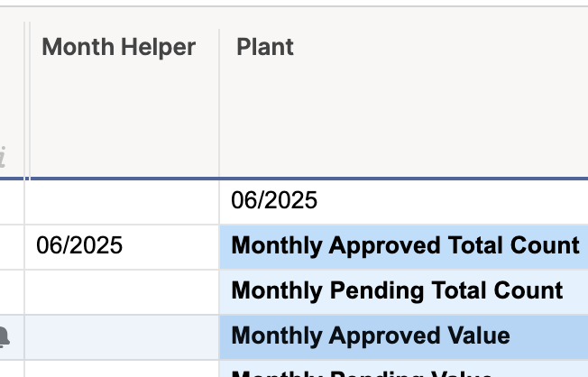Click the empty Month Helper cell in the Monthly Approved Value row
Image resolution: width=588 pixels, height=377 pixels.
coord(122,337)
